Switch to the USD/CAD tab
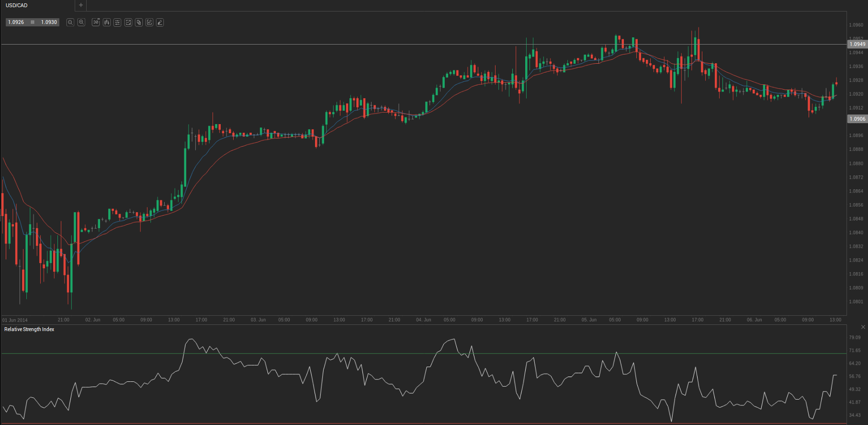 (17, 5)
